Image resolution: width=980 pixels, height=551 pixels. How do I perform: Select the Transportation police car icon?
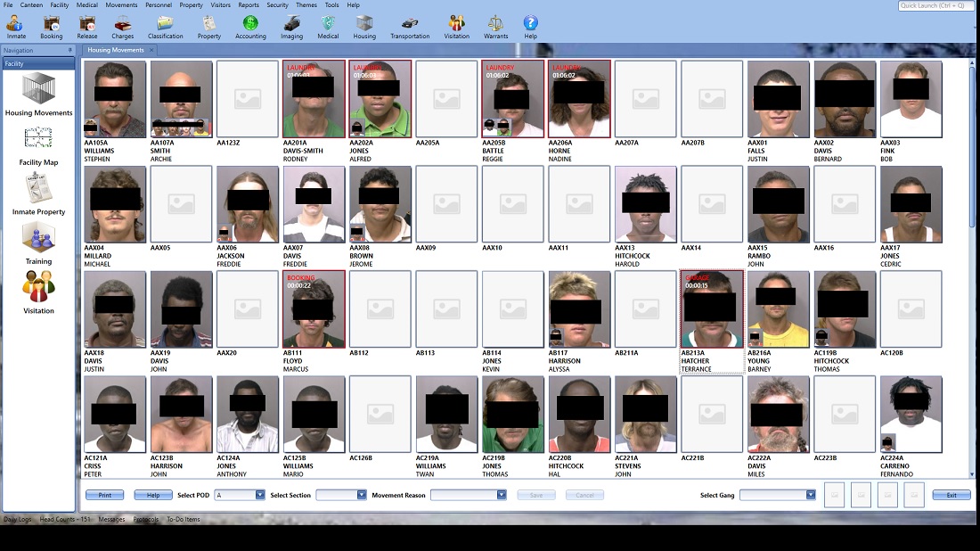(x=410, y=27)
